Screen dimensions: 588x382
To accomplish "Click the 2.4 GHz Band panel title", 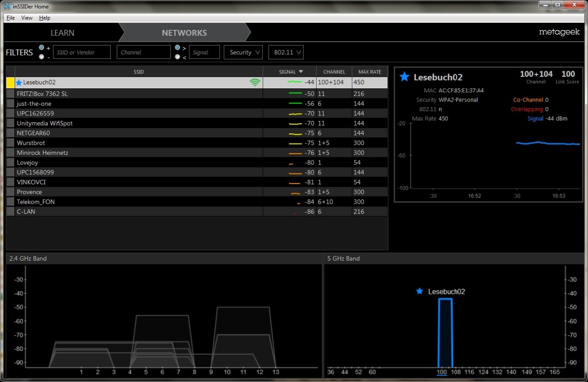I will (x=28, y=258).
